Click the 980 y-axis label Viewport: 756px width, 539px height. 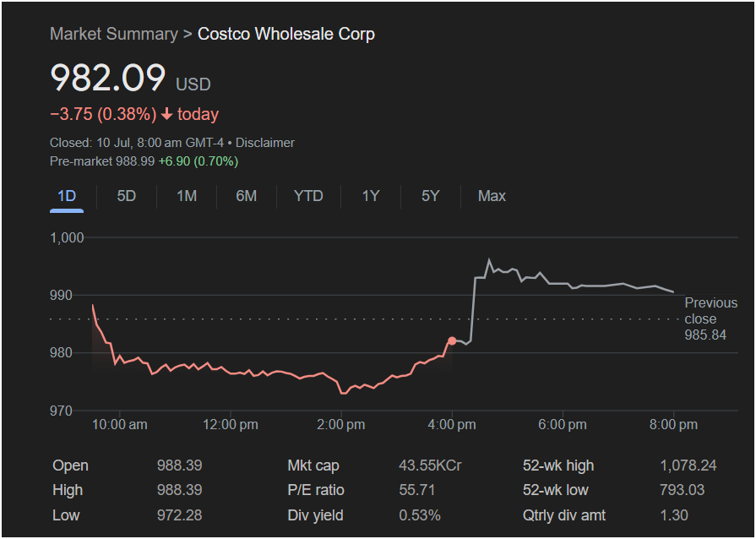pyautogui.click(x=61, y=353)
